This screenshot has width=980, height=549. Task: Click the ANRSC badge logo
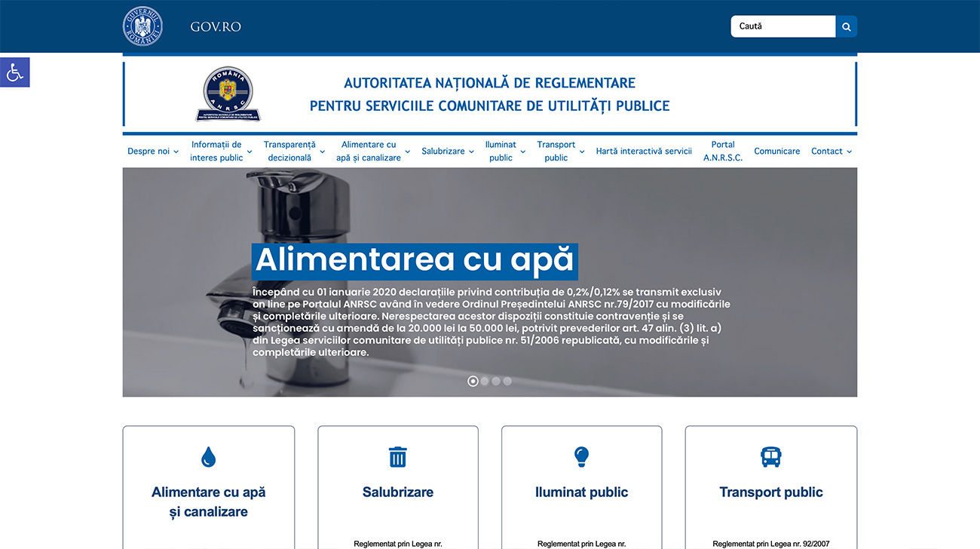pos(228,94)
